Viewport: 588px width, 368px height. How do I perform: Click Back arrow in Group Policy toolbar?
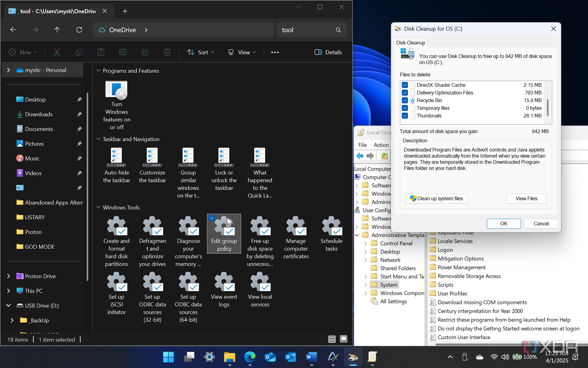(360, 156)
